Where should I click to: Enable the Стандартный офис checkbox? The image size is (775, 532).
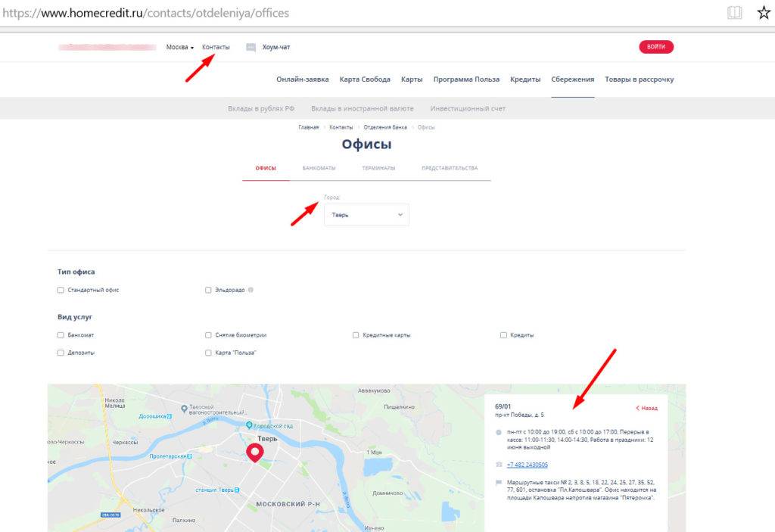click(x=61, y=290)
